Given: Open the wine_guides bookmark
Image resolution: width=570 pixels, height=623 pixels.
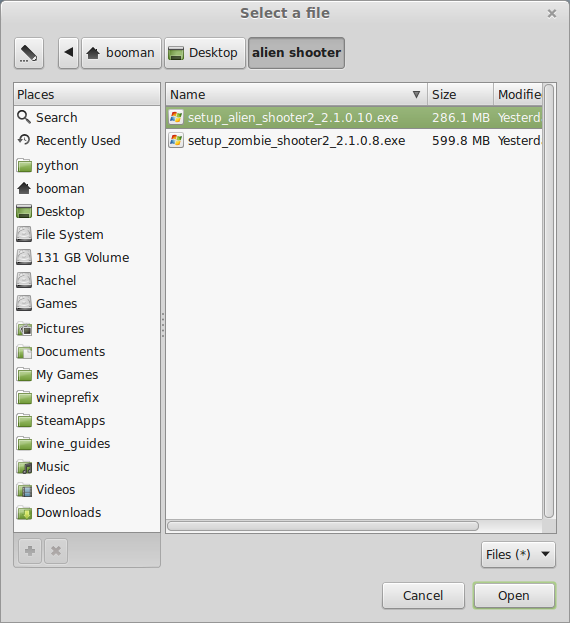Looking at the screenshot, I should coord(87,444).
